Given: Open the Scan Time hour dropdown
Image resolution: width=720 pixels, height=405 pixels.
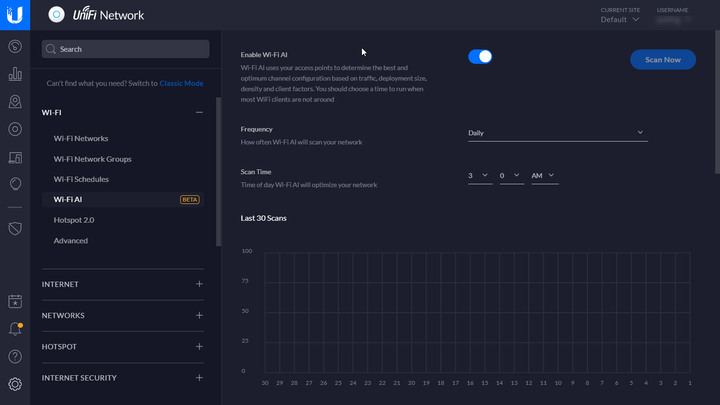Looking at the screenshot, I should (x=480, y=176).
